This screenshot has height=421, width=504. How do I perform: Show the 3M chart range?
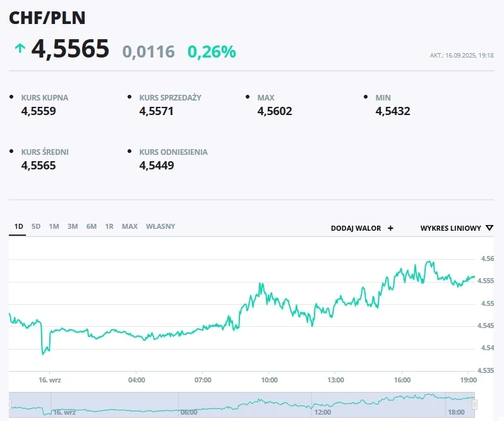point(73,226)
